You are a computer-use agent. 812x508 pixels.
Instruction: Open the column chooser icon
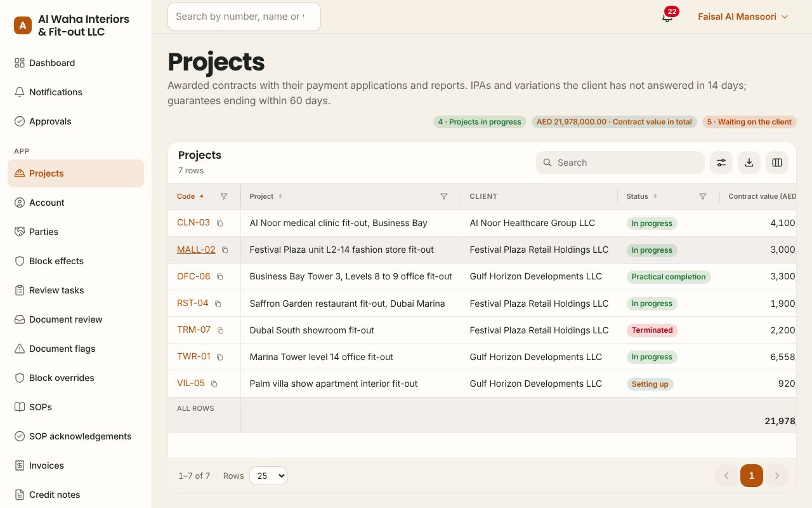777,163
